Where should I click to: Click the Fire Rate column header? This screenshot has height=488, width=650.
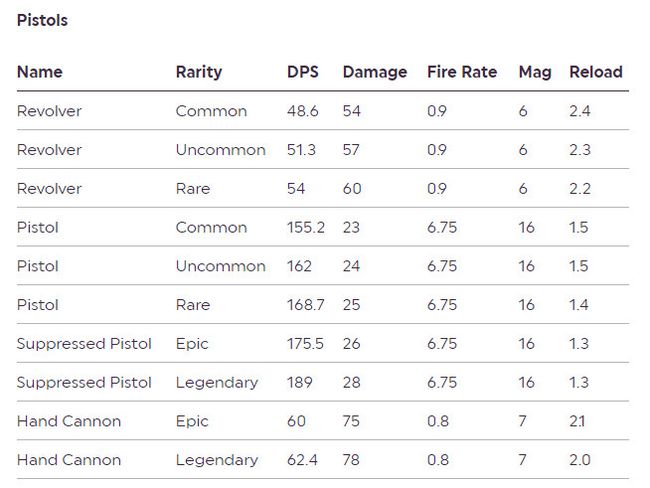tap(462, 72)
